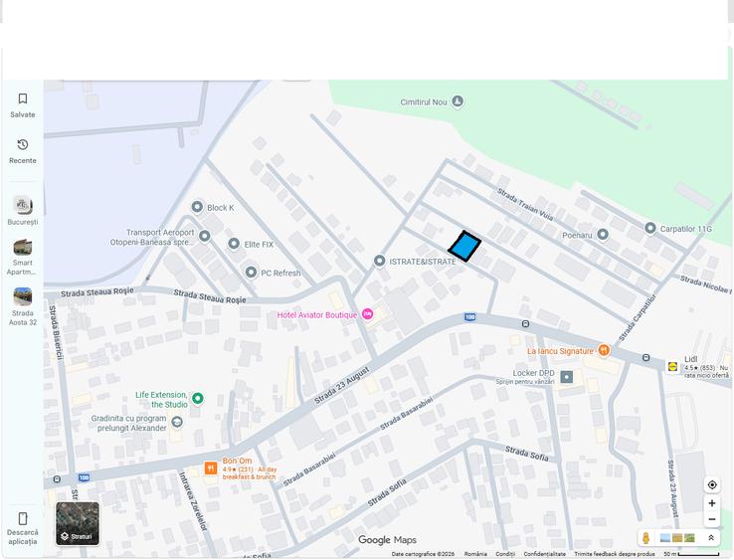Expand the imagery panel chevron
The height and width of the screenshot is (560, 734).
point(711,538)
